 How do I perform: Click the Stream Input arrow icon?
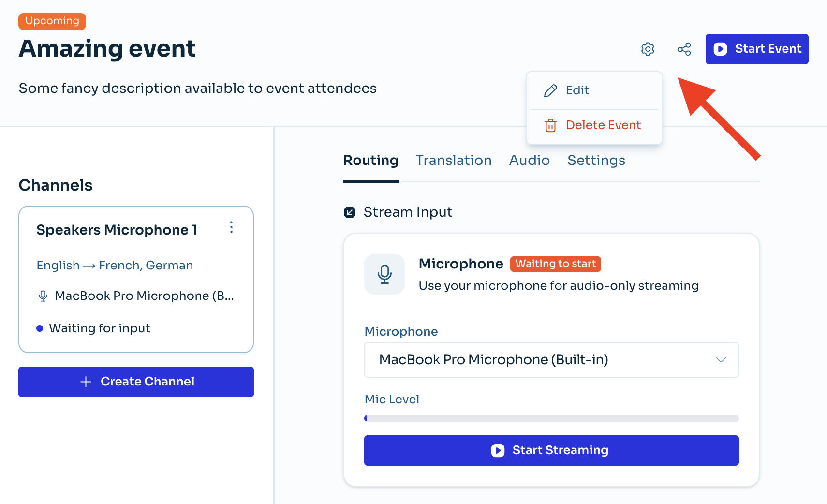click(x=349, y=212)
